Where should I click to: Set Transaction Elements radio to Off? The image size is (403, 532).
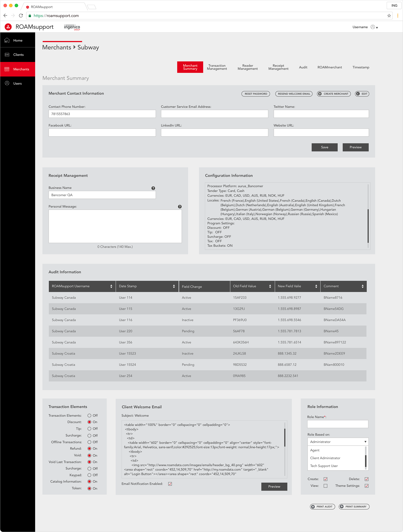coord(89,416)
